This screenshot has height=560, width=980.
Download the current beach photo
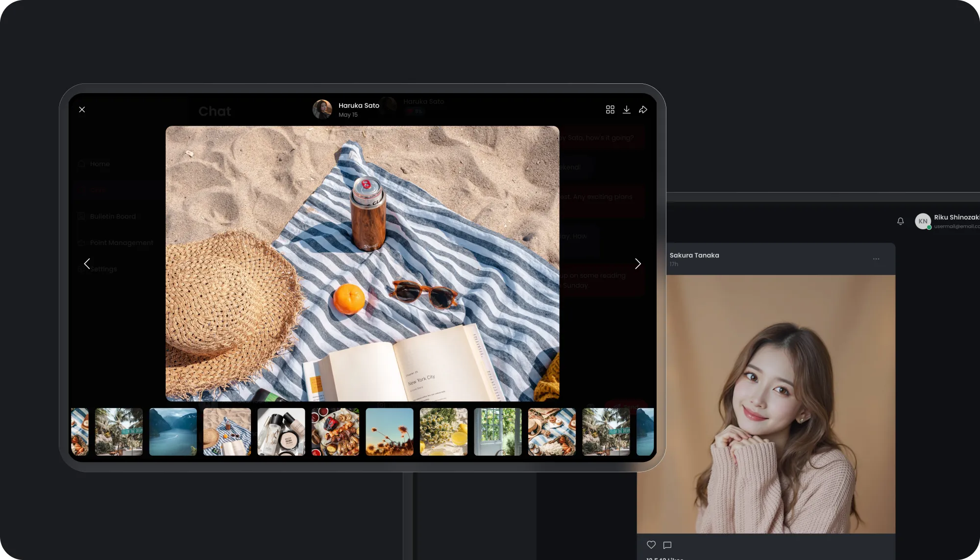[626, 110]
